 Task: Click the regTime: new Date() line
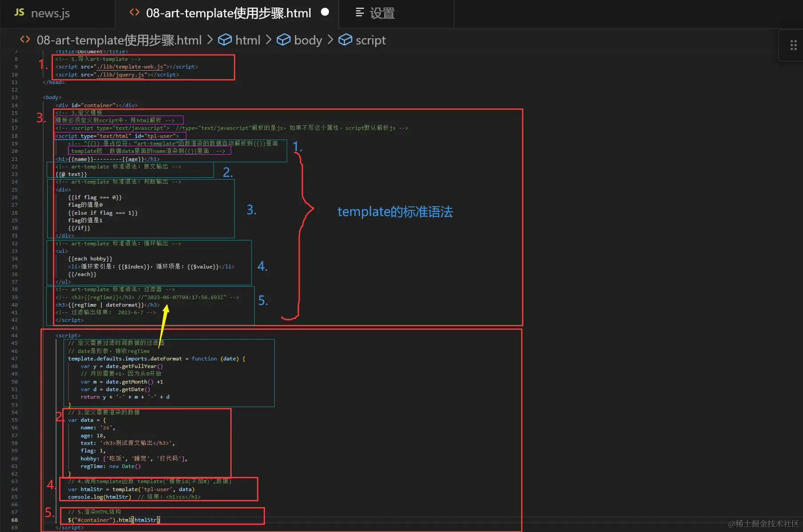coord(111,466)
